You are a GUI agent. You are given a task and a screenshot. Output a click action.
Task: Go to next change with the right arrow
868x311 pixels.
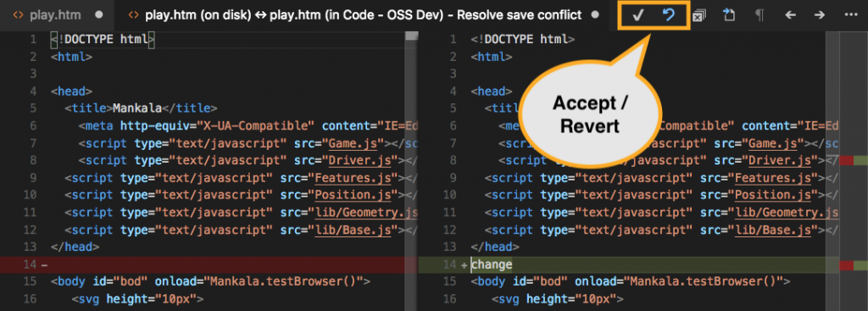pos(820,15)
